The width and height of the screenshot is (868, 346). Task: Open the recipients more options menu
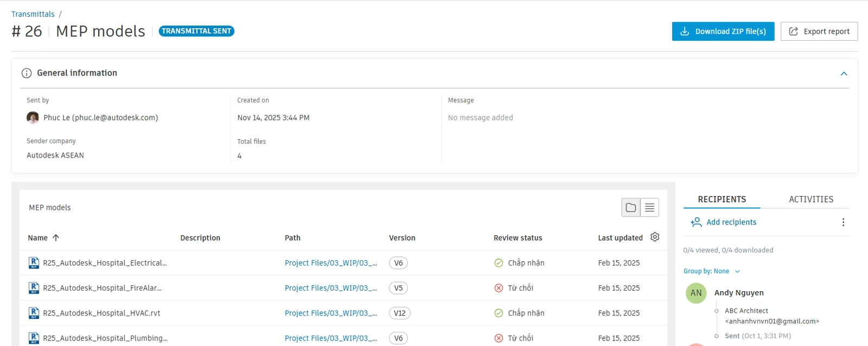[x=843, y=222]
